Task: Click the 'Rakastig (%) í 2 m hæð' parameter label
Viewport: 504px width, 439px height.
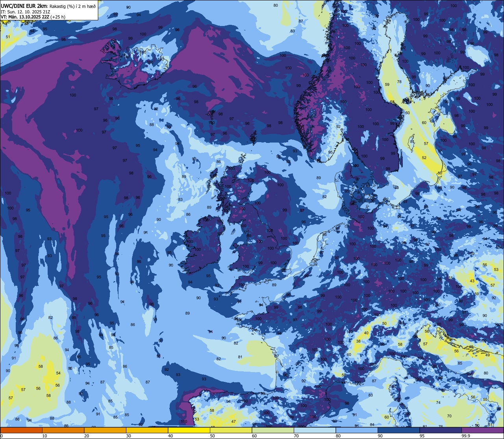Action: coord(72,6)
